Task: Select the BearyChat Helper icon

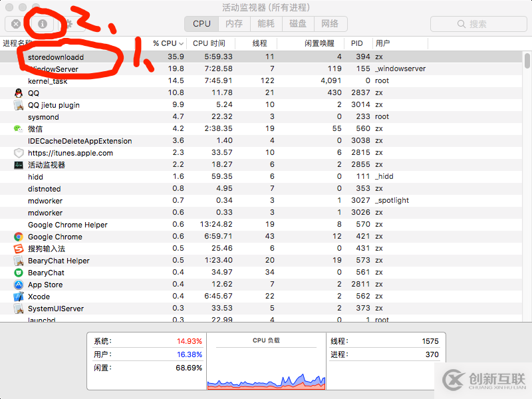Action: point(19,261)
